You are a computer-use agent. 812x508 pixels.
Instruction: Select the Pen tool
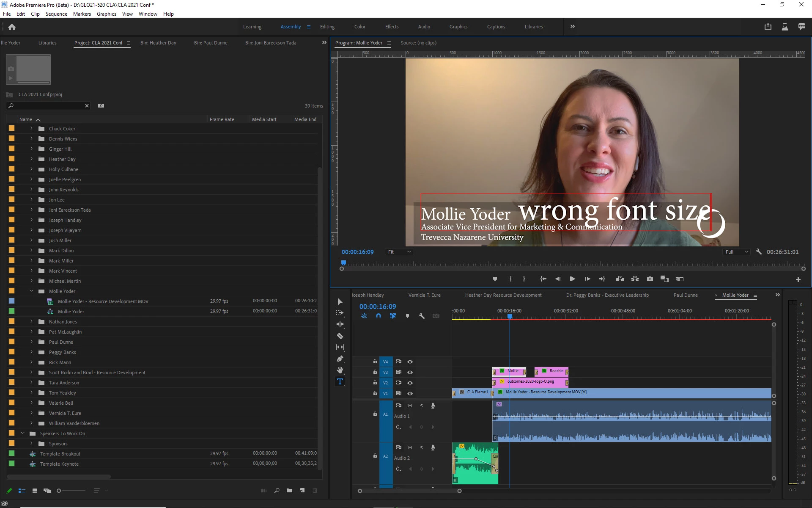point(340,359)
